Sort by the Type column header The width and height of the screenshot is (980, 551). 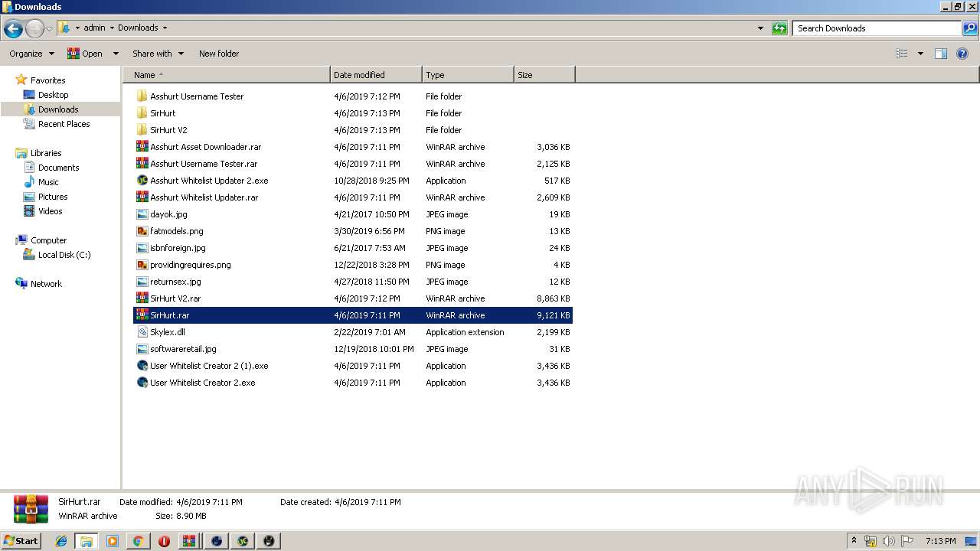[x=468, y=75]
